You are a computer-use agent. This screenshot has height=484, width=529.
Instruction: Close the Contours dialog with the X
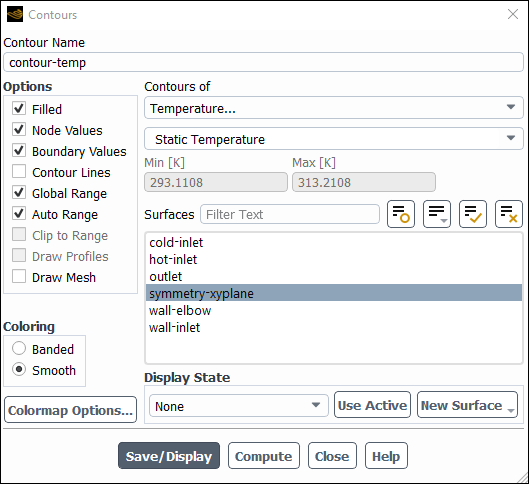tap(513, 14)
